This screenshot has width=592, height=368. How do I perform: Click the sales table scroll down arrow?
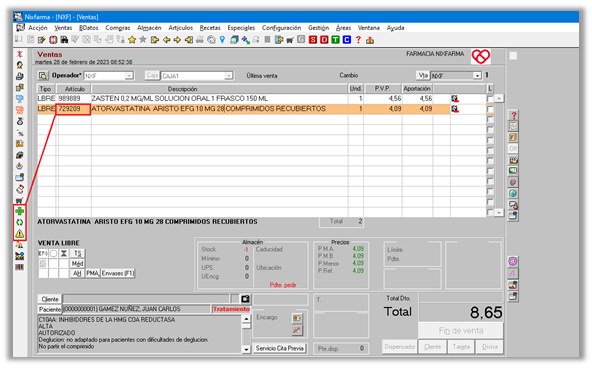tap(499, 212)
